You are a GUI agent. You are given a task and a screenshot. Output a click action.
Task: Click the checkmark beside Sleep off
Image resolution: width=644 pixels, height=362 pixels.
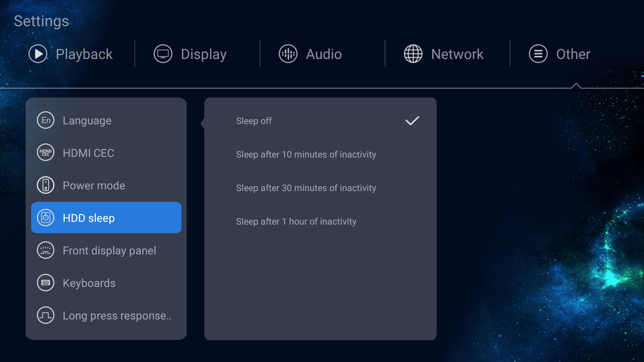pyautogui.click(x=412, y=121)
